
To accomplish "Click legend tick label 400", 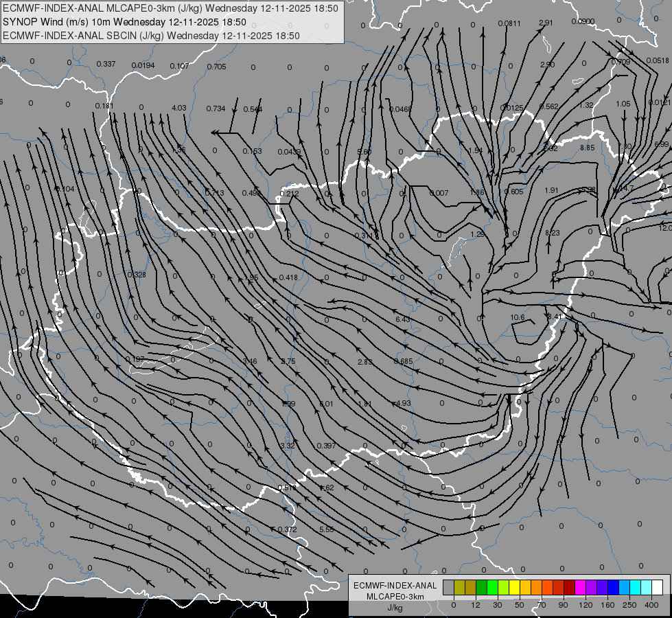I will pyautogui.click(x=651, y=605).
